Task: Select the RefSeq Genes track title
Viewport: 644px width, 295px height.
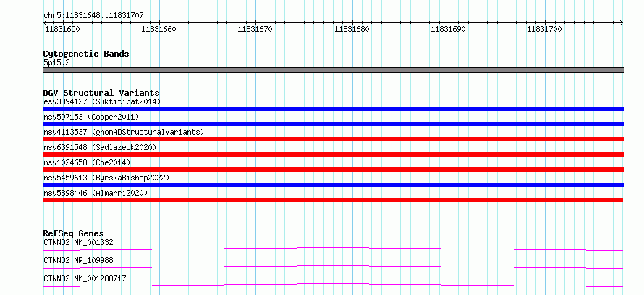Action: click(74, 234)
